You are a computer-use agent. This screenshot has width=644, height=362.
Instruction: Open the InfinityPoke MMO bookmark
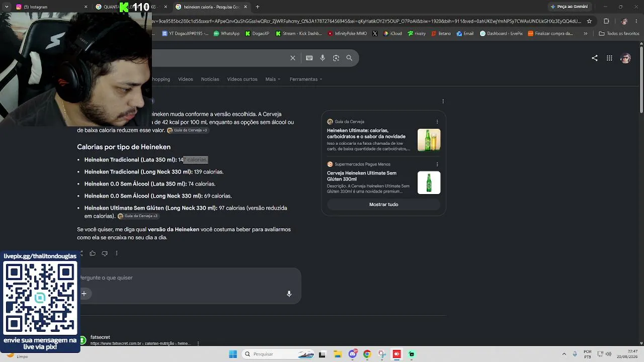[x=347, y=34]
